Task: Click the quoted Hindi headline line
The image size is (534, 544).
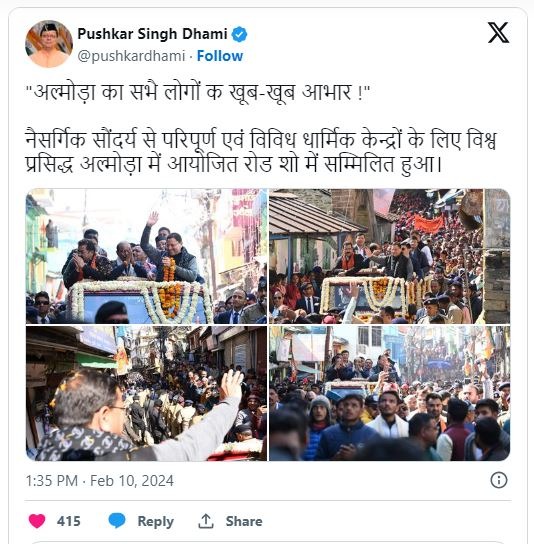Action: [x=198, y=93]
